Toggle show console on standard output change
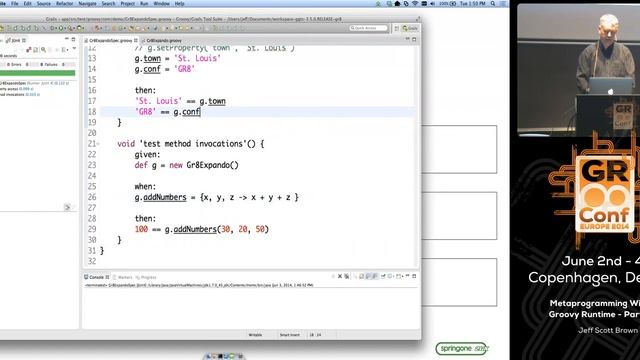The height and width of the screenshot is (360, 640). coord(368,276)
